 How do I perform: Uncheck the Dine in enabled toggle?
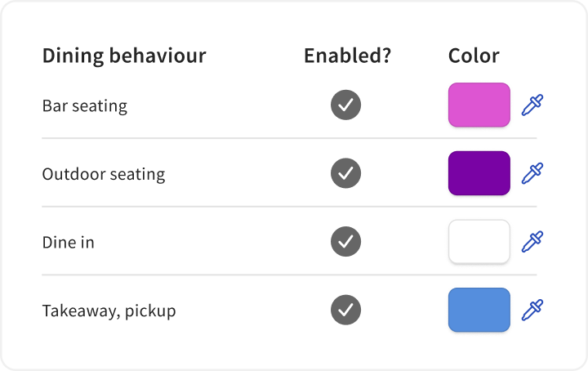(345, 242)
